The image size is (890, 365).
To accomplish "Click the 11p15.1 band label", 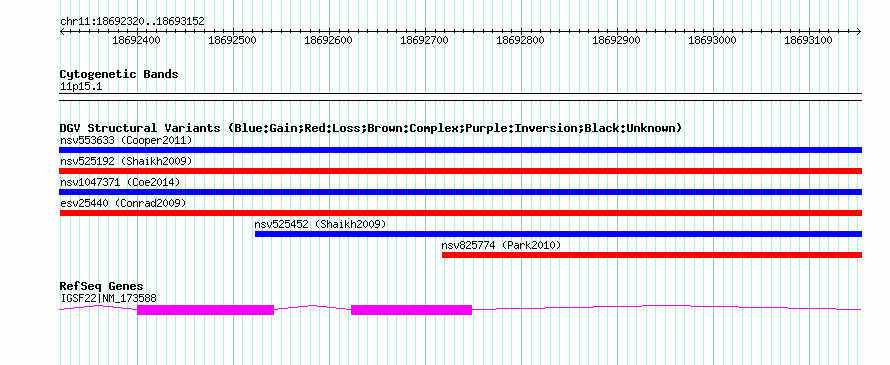I will (x=81, y=87).
